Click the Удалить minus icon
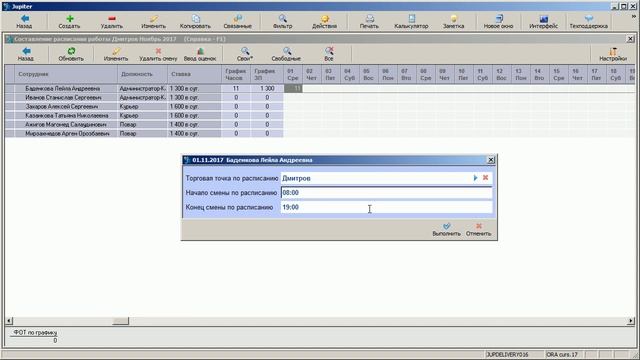The width and height of the screenshot is (640, 360). [x=111, y=19]
